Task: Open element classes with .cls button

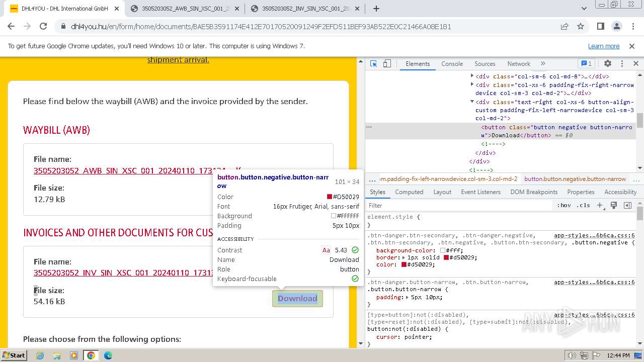Action: [583, 205]
